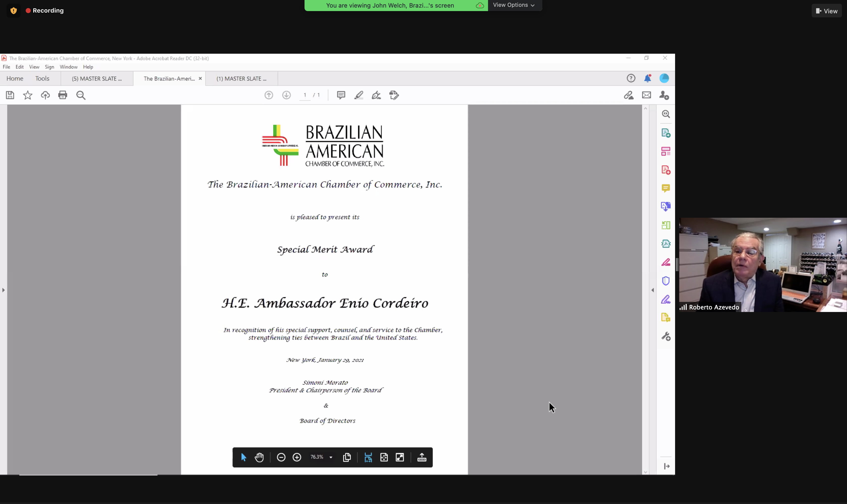Send file by email icon
Image resolution: width=847 pixels, height=504 pixels.
(646, 95)
